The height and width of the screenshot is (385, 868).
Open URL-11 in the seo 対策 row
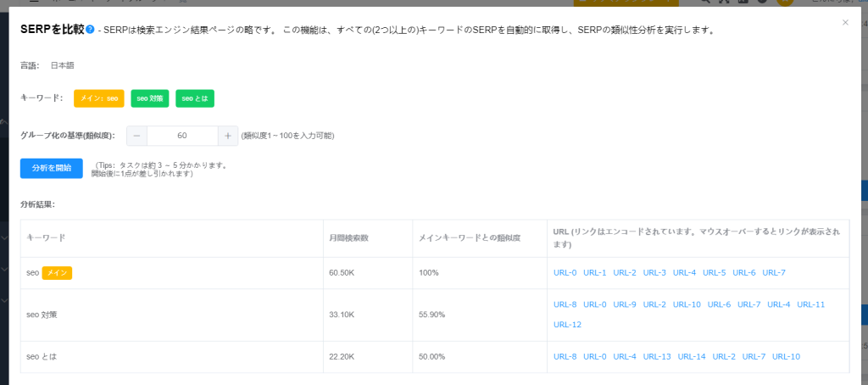click(x=811, y=304)
